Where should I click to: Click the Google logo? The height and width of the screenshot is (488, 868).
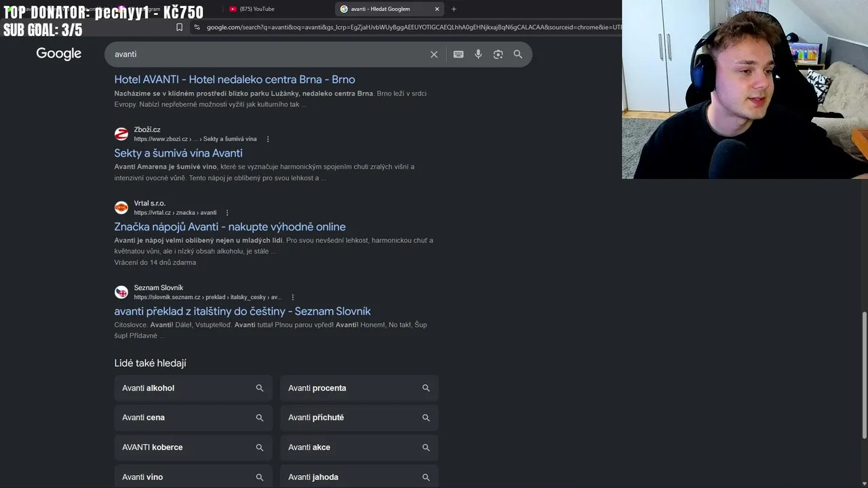[59, 54]
